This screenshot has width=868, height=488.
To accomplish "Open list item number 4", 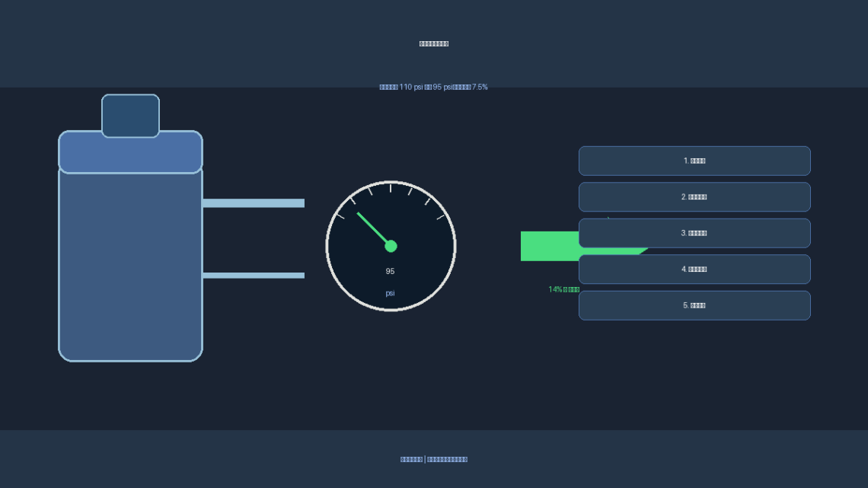I will pos(694,270).
